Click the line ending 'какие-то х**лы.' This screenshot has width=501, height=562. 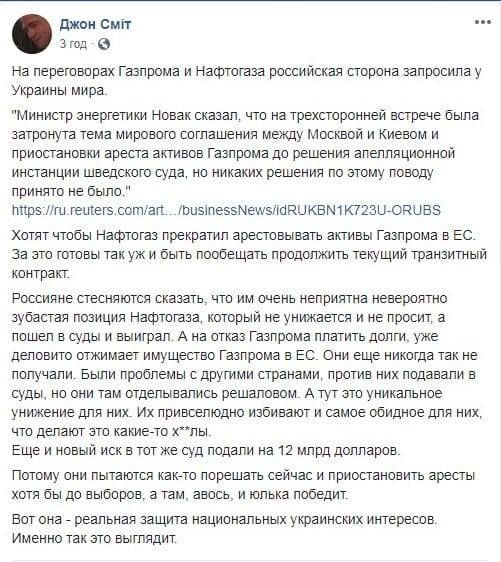pos(111,431)
